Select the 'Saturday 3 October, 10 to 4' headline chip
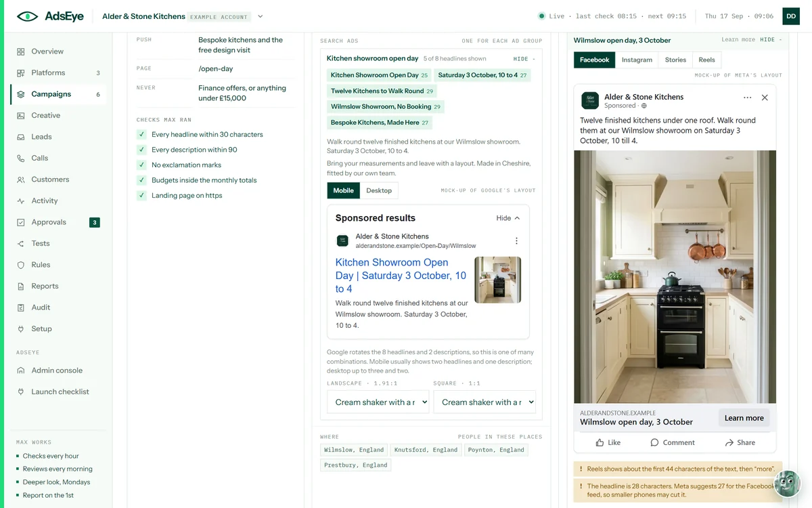This screenshot has height=508, width=812. (x=482, y=75)
